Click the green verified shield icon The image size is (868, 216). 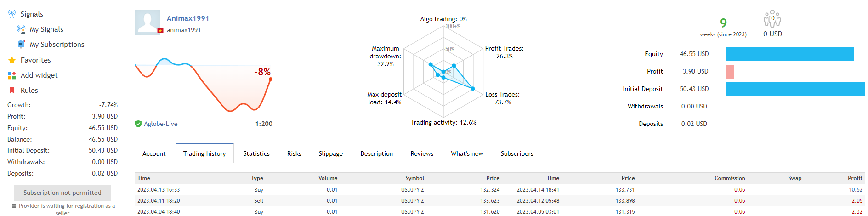point(138,124)
